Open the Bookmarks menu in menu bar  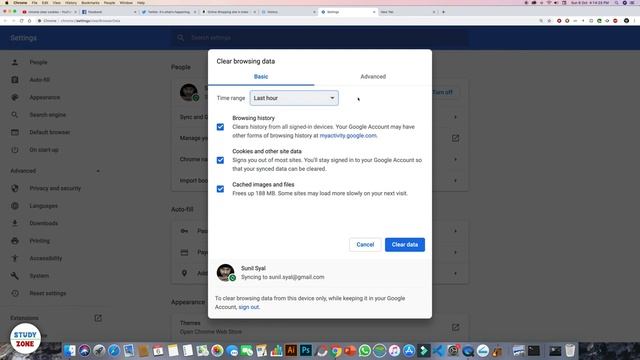(x=90, y=3)
